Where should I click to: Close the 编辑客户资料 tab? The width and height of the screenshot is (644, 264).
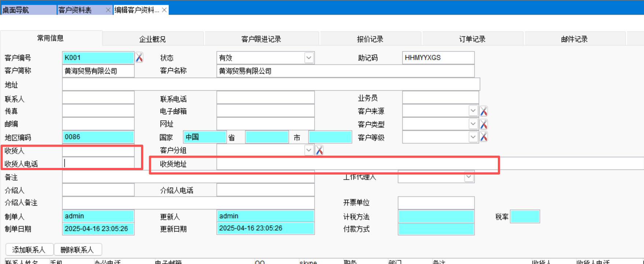pos(164,10)
